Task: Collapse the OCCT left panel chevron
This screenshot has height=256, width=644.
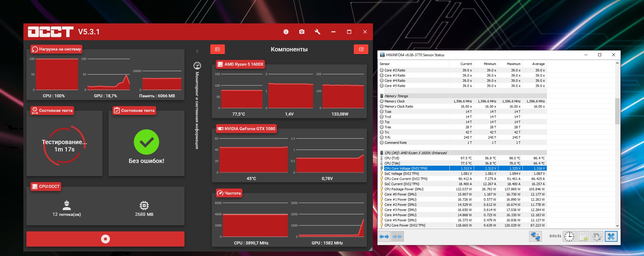Action: [197, 51]
